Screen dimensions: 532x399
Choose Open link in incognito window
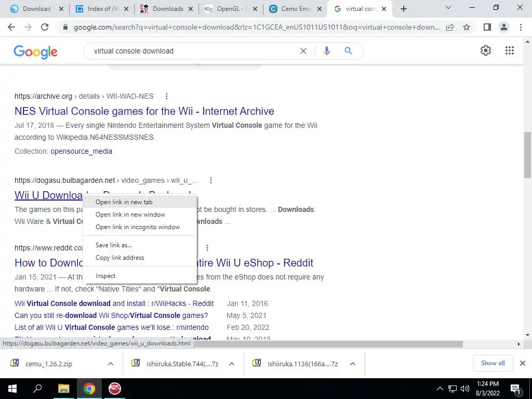(x=140, y=227)
